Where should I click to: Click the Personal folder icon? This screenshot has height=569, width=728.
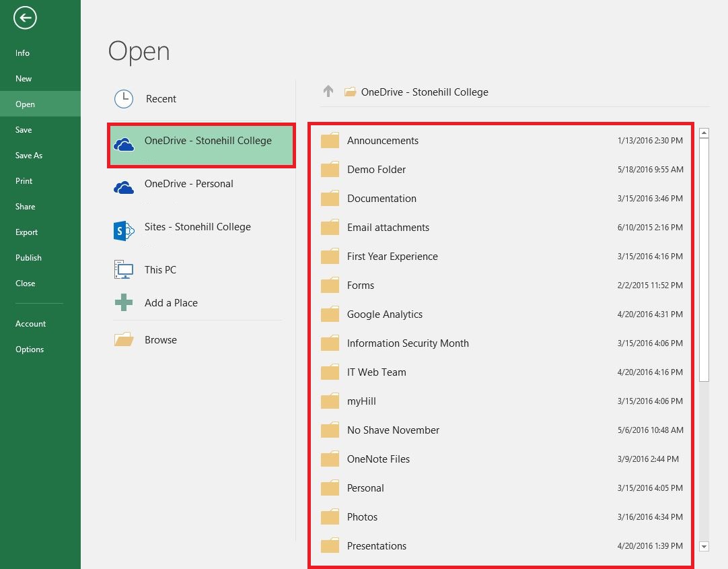pos(330,488)
